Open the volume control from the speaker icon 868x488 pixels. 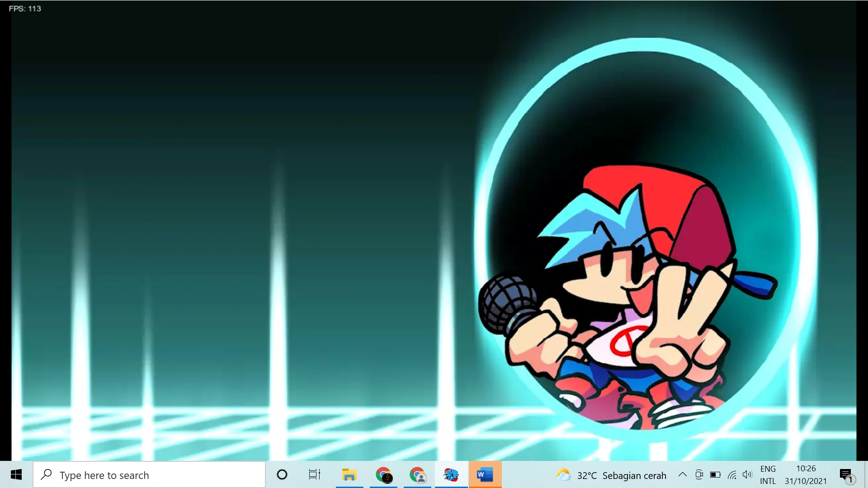pyautogui.click(x=747, y=474)
